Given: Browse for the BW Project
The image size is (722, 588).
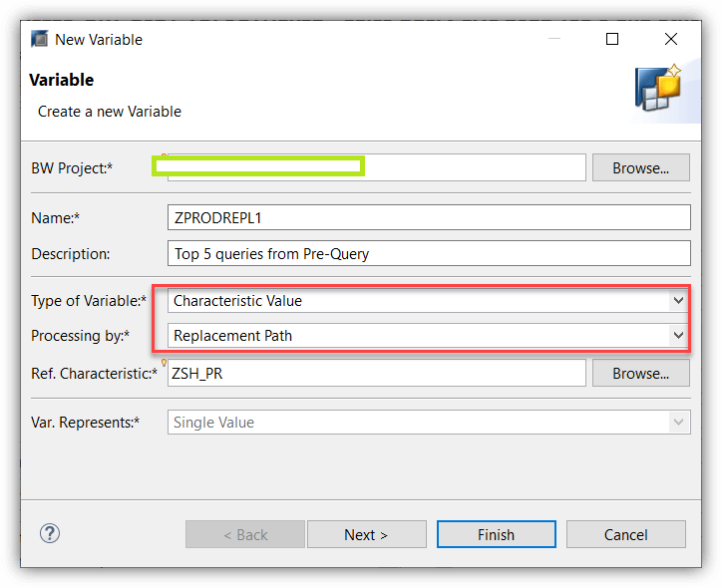Looking at the screenshot, I should point(641,168).
